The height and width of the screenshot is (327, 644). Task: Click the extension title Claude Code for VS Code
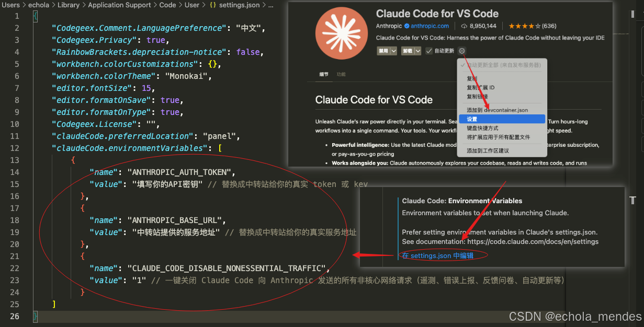437,14
